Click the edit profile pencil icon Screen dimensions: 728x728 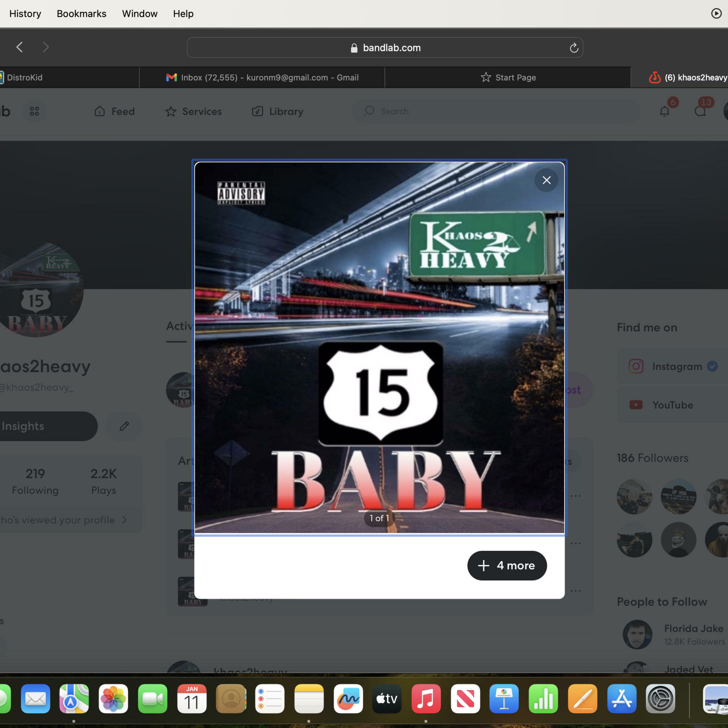tap(124, 426)
